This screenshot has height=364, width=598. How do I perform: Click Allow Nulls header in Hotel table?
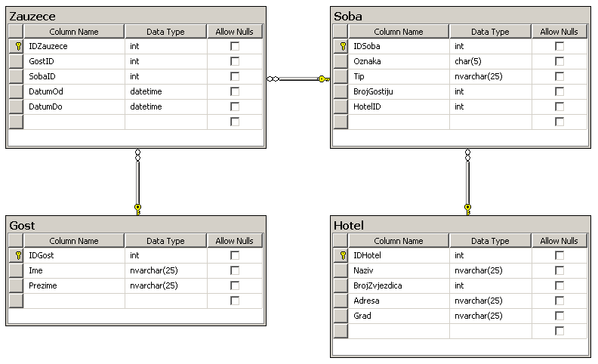[x=559, y=241]
